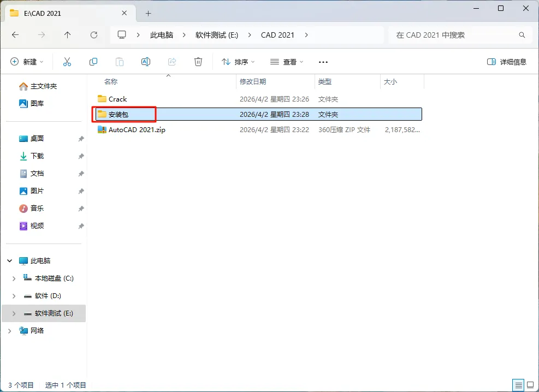Click chevron after 此电脑 in address bar

184,35
